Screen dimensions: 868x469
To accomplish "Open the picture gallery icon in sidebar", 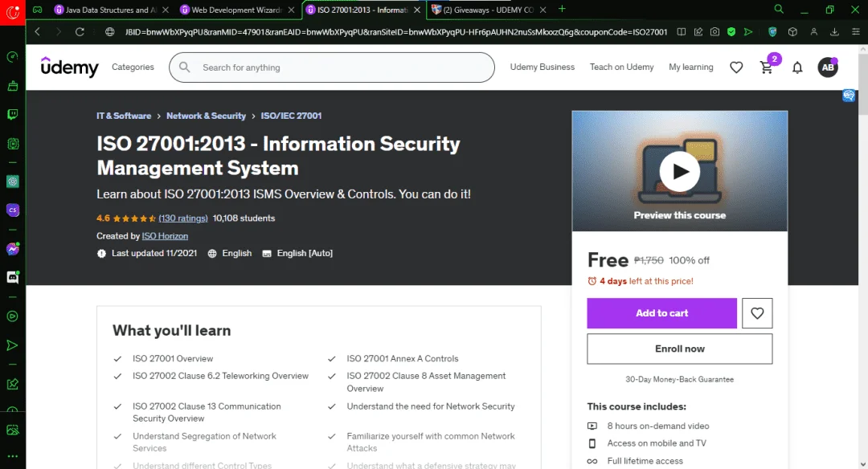I will click(x=12, y=430).
